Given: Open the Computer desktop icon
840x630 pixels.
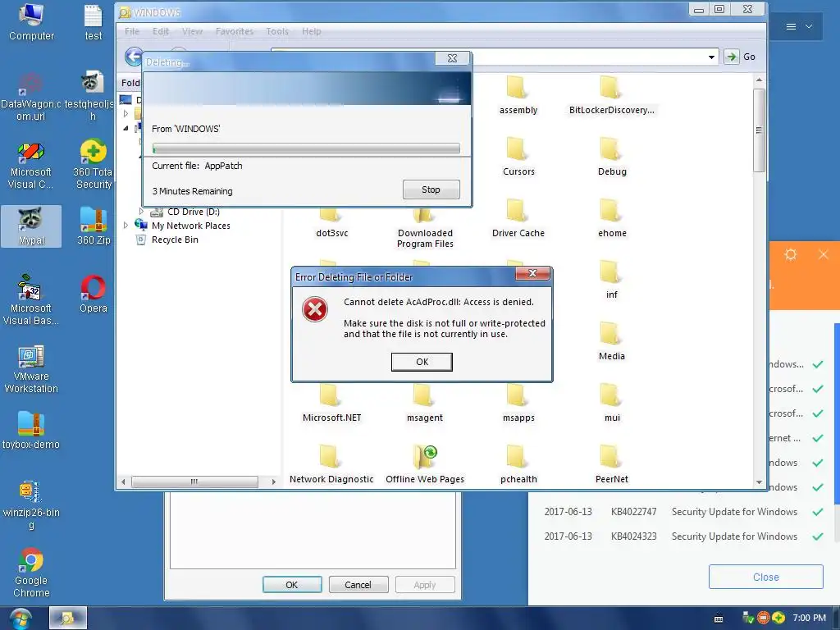Looking at the screenshot, I should click(x=32, y=22).
